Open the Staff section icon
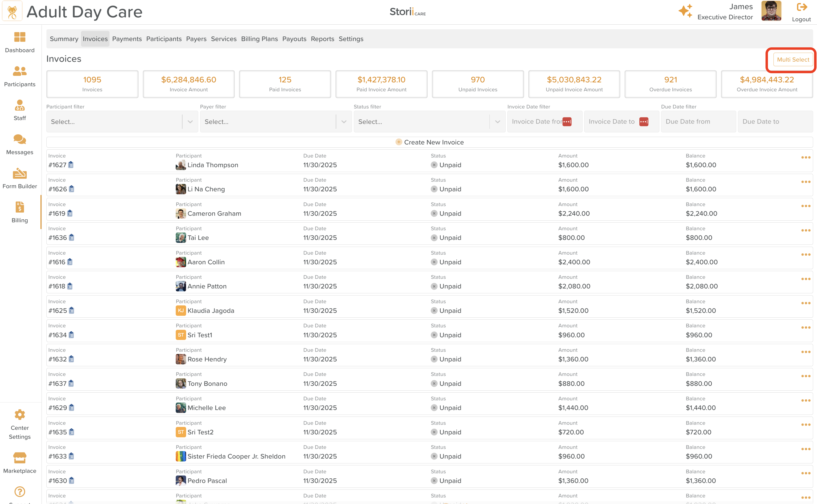The width and height of the screenshot is (817, 504). click(20, 105)
